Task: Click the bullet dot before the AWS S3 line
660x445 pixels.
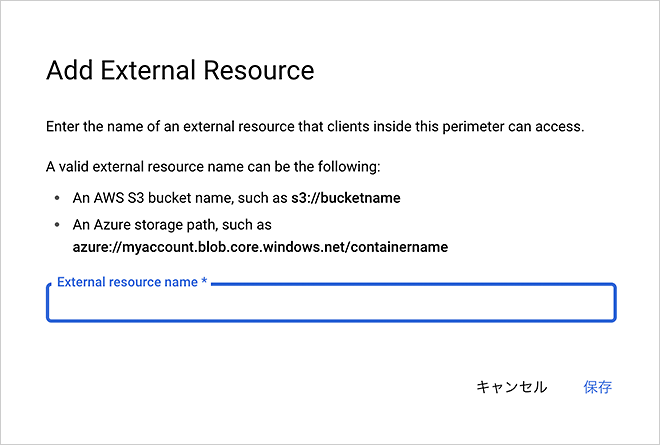Action: [57, 198]
